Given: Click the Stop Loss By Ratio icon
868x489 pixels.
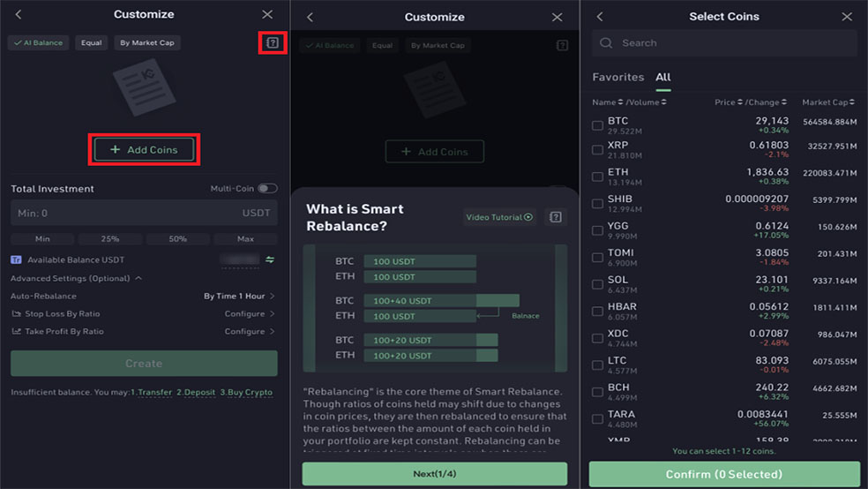Looking at the screenshot, I should [16, 314].
